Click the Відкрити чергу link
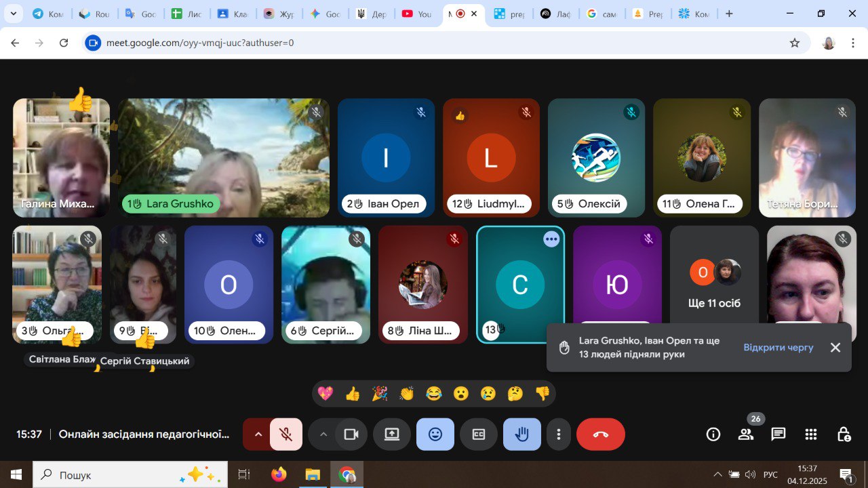The image size is (868, 488). 778,347
